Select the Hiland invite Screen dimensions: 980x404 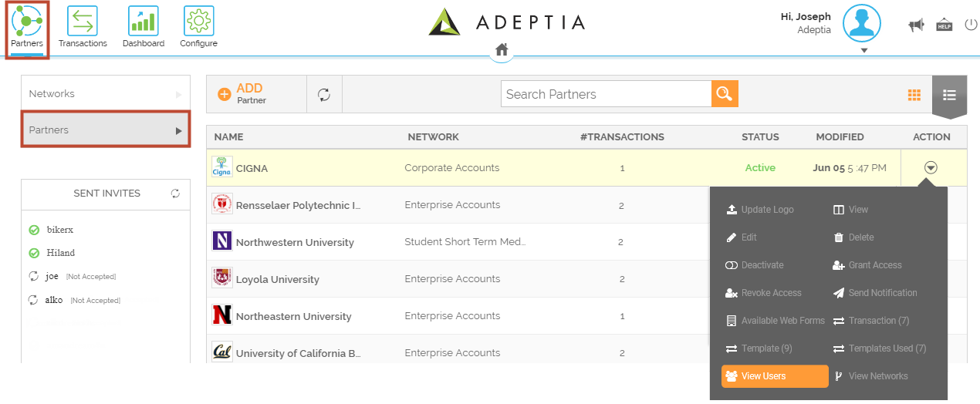(x=61, y=253)
